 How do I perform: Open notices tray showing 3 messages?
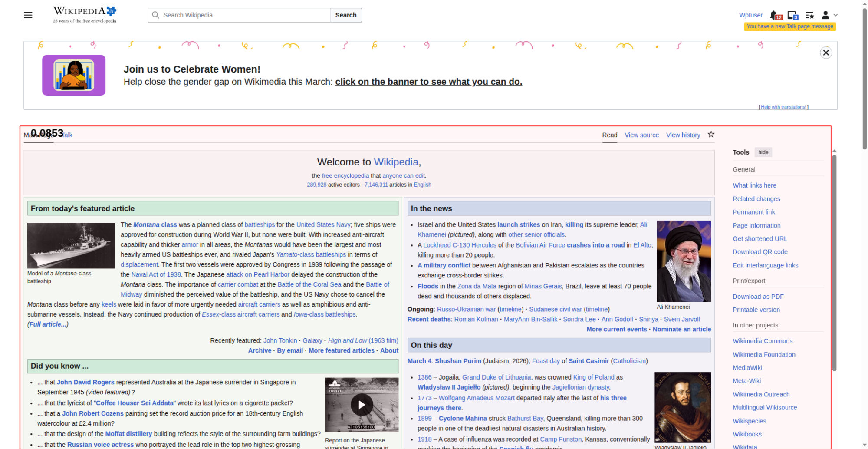pyautogui.click(x=792, y=15)
